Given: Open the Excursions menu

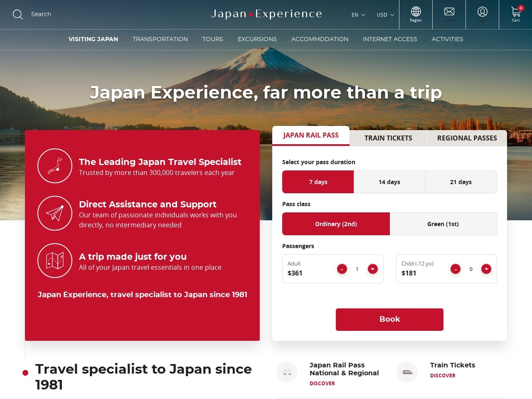Looking at the screenshot, I should 257,39.
